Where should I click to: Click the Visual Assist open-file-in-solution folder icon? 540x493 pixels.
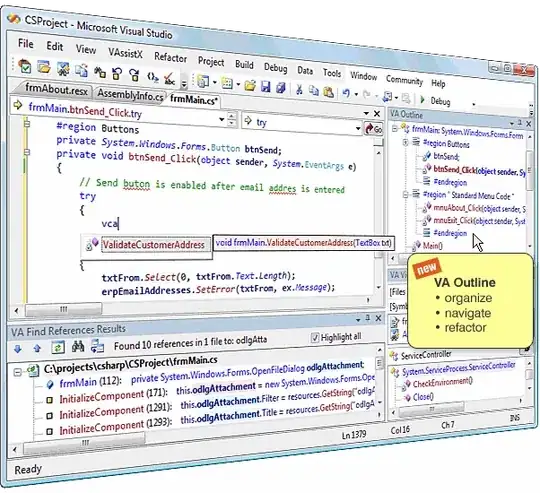pos(44,67)
